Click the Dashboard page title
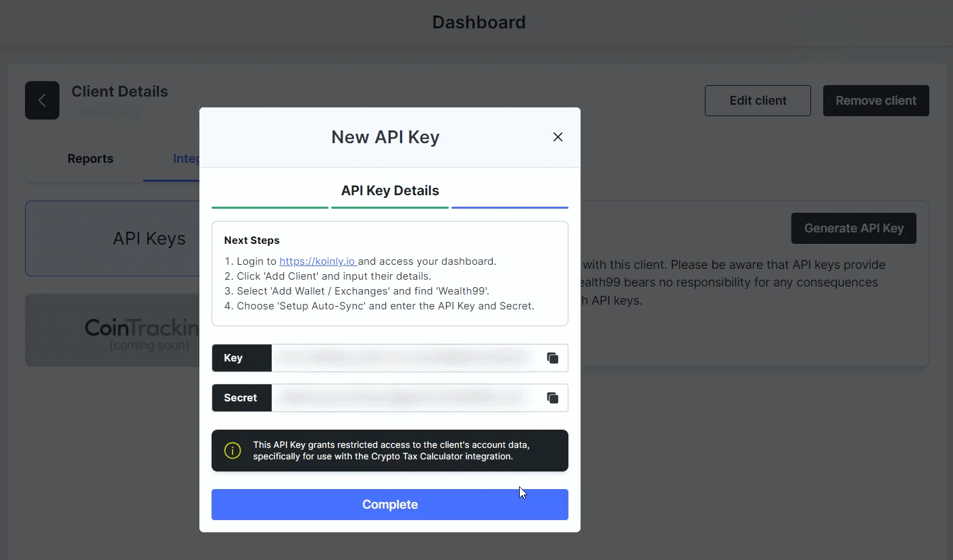953x560 pixels. (479, 22)
